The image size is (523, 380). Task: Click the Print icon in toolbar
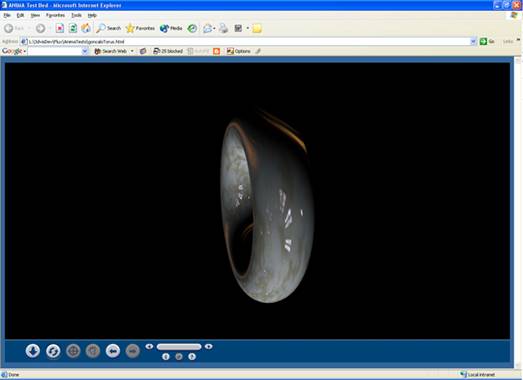coord(223,28)
